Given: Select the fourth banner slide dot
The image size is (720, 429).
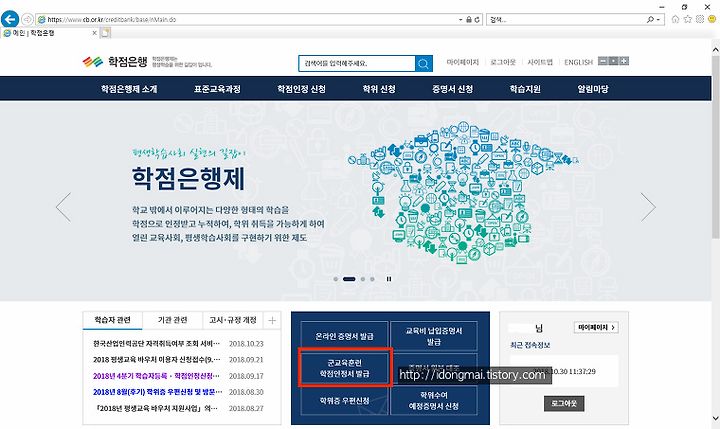Looking at the screenshot, I should [x=372, y=279].
